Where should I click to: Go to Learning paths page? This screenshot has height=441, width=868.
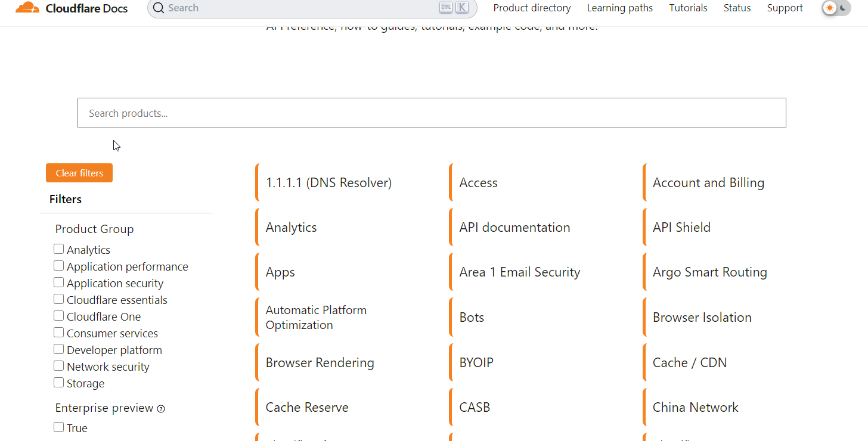click(x=619, y=8)
